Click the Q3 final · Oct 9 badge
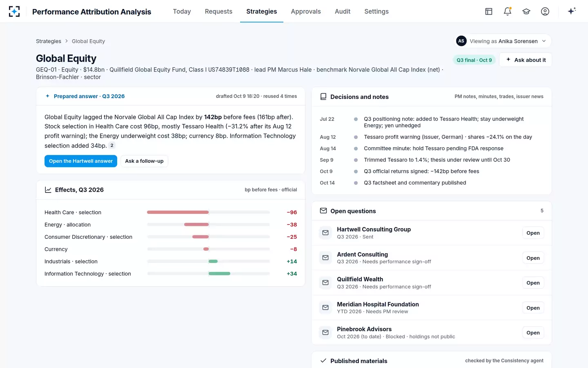 pos(474,60)
